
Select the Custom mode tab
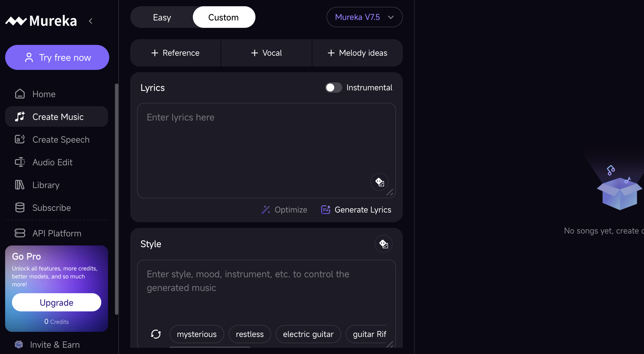pos(224,17)
